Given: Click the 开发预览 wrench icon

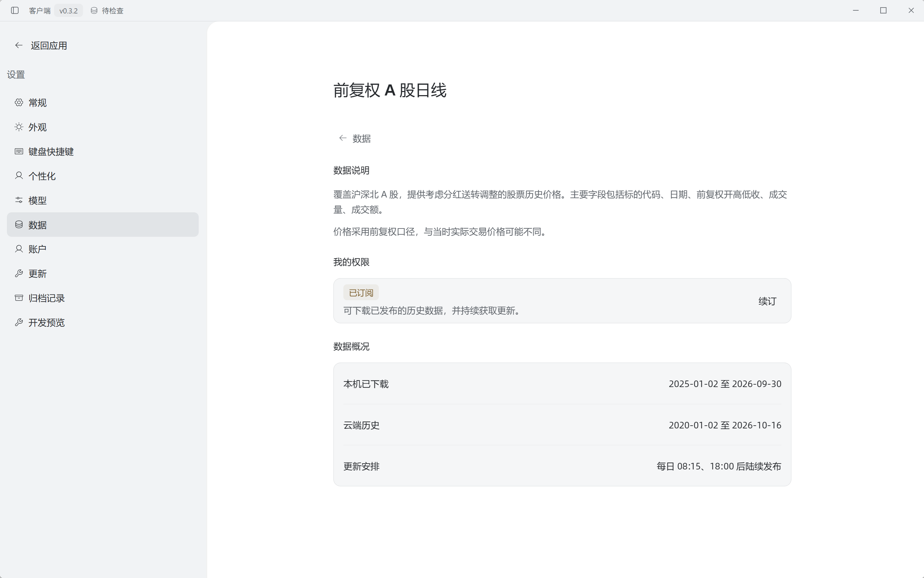Looking at the screenshot, I should pos(19,322).
